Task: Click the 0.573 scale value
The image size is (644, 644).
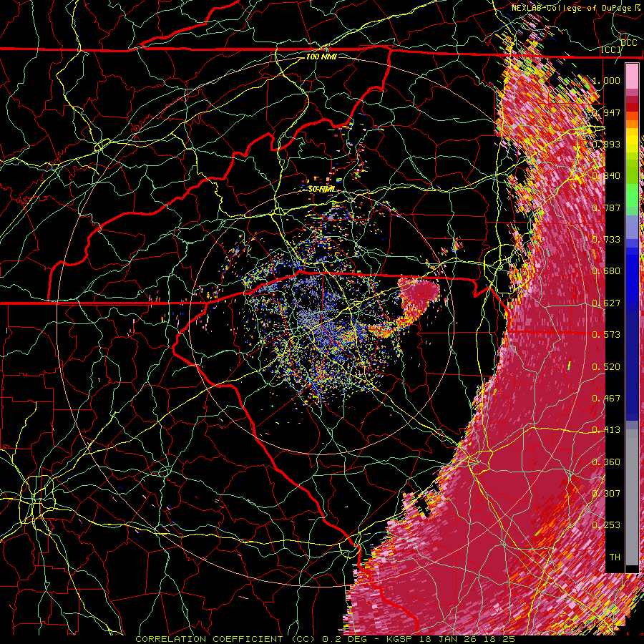Action: click(606, 335)
